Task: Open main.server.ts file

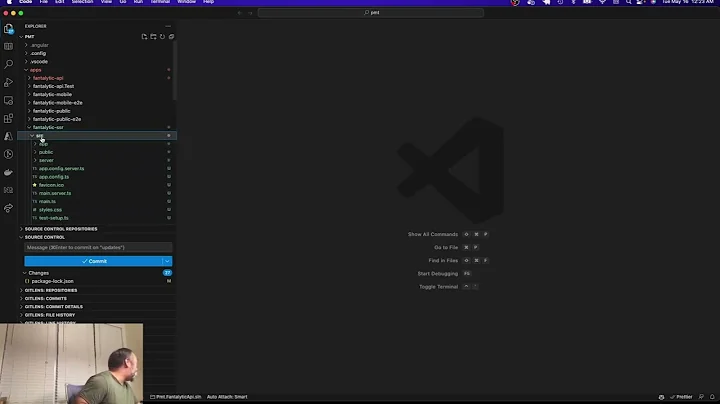Action: (x=55, y=193)
